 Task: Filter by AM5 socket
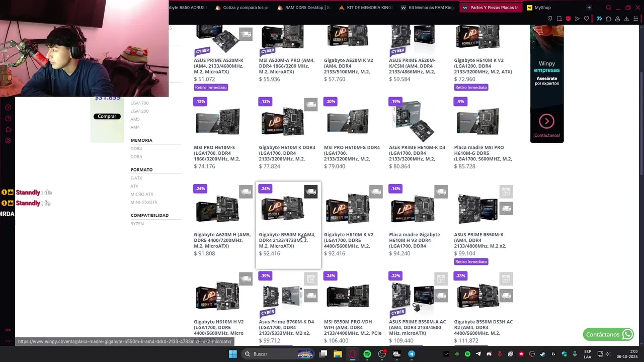pyautogui.click(x=135, y=119)
